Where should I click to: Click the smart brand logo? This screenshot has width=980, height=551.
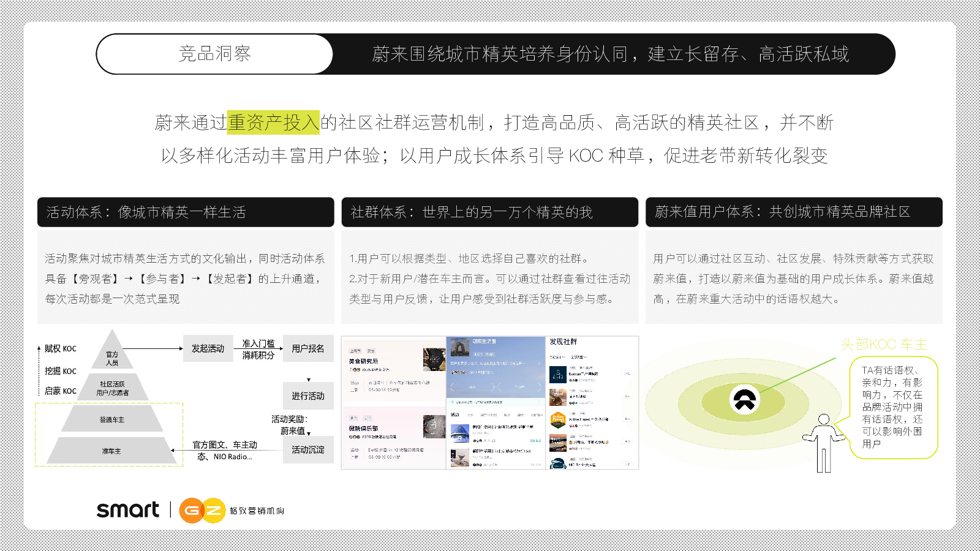pos(128,509)
